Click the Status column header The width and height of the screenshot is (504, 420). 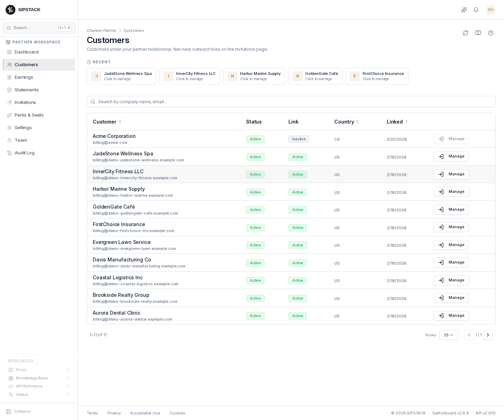(x=254, y=122)
